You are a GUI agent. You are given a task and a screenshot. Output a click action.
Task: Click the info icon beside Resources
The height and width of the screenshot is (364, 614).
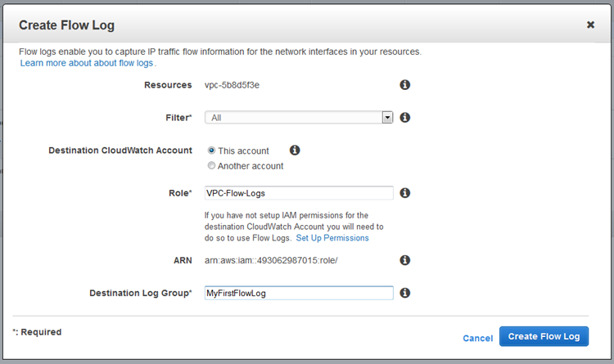pos(404,85)
